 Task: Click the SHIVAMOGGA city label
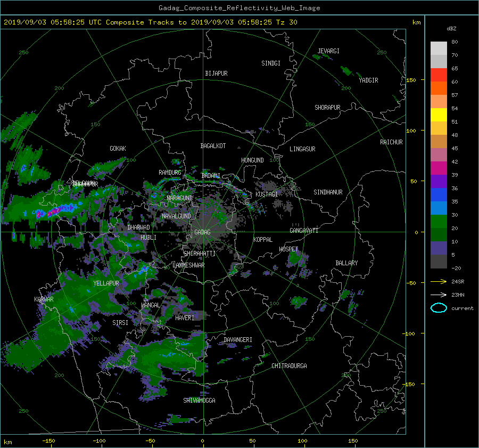[x=199, y=401]
